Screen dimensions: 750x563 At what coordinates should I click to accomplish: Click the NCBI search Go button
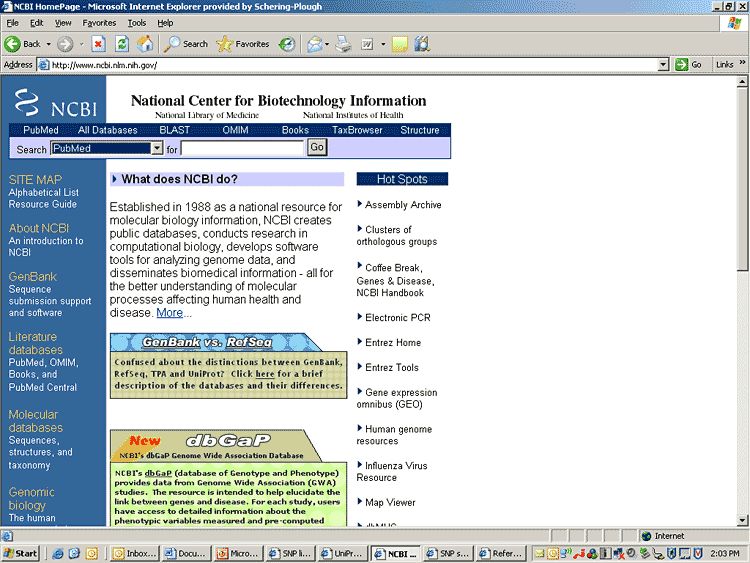click(x=317, y=147)
